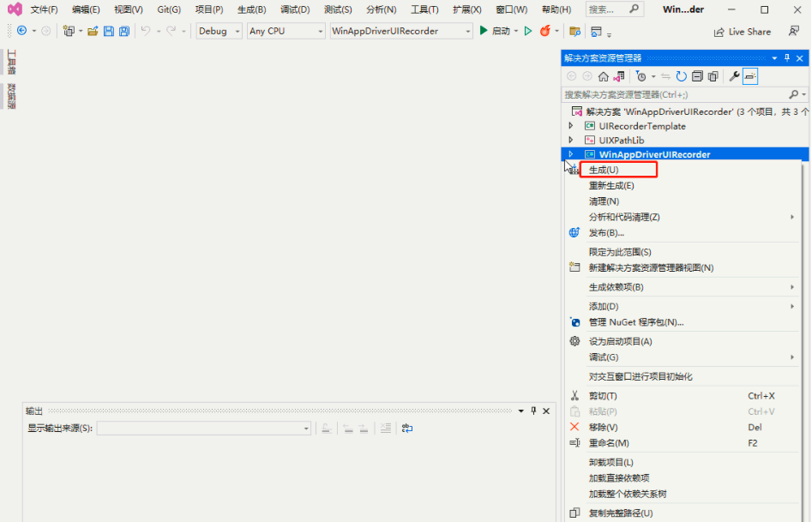Click the open file folder icon
Viewport: 812px width, 522px height.
pyautogui.click(x=93, y=31)
